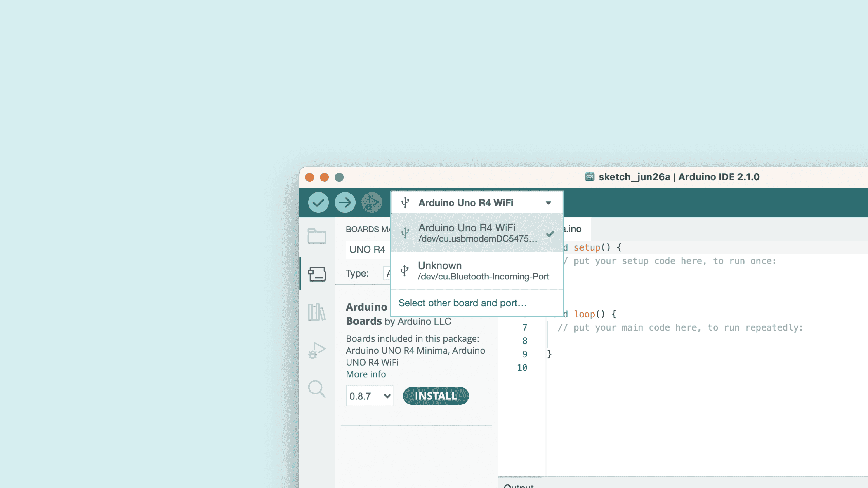Start debugging with the toolbar debug icon
The image size is (868, 488).
point(372,202)
